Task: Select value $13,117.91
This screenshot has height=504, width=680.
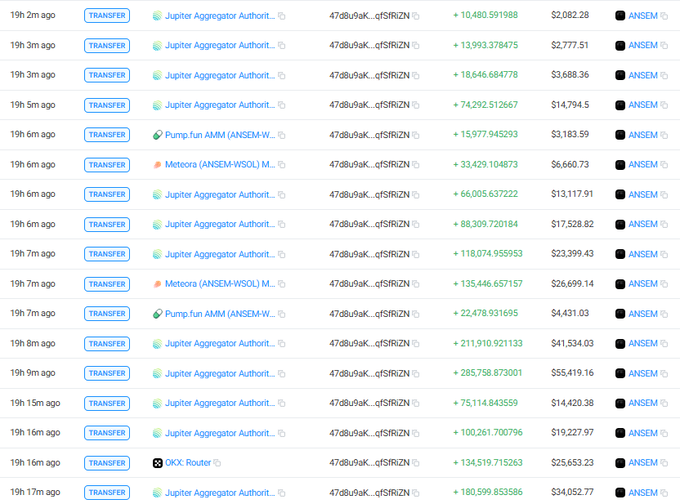Action: pos(572,194)
